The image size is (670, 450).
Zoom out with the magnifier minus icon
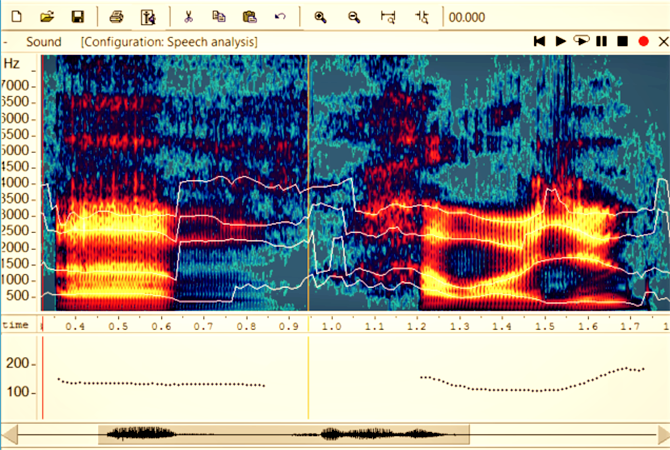click(354, 17)
